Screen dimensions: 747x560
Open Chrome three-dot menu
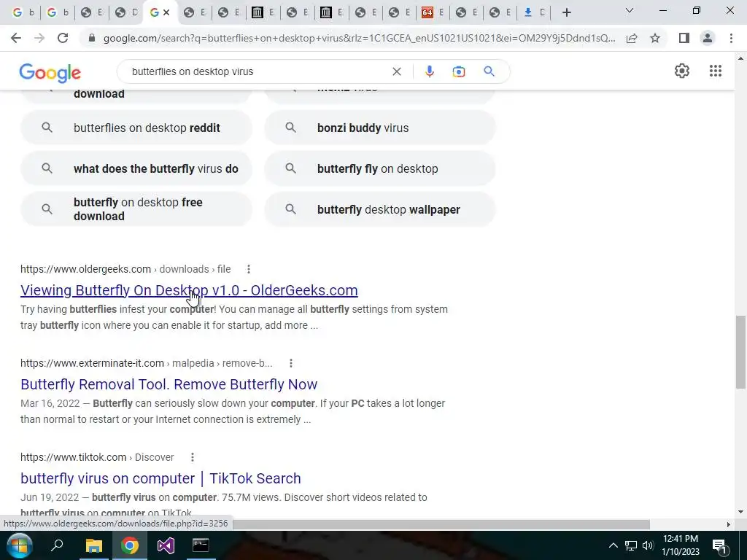coord(731,38)
